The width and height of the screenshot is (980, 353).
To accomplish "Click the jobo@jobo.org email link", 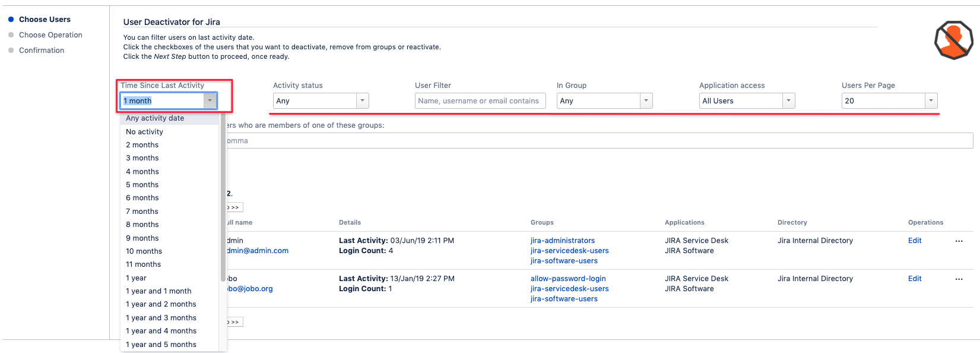I will point(250,289).
